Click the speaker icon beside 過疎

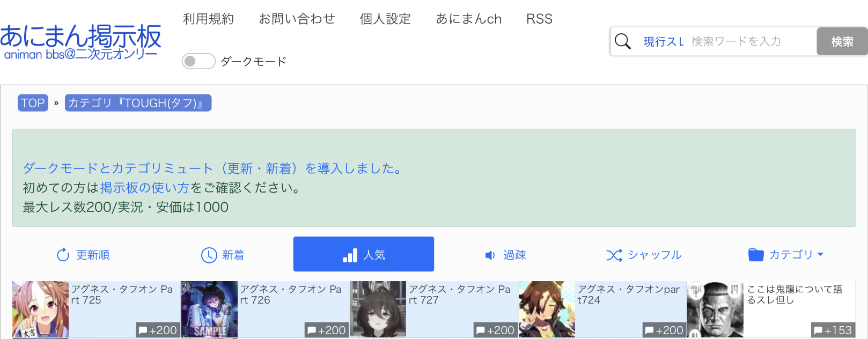[490, 255]
